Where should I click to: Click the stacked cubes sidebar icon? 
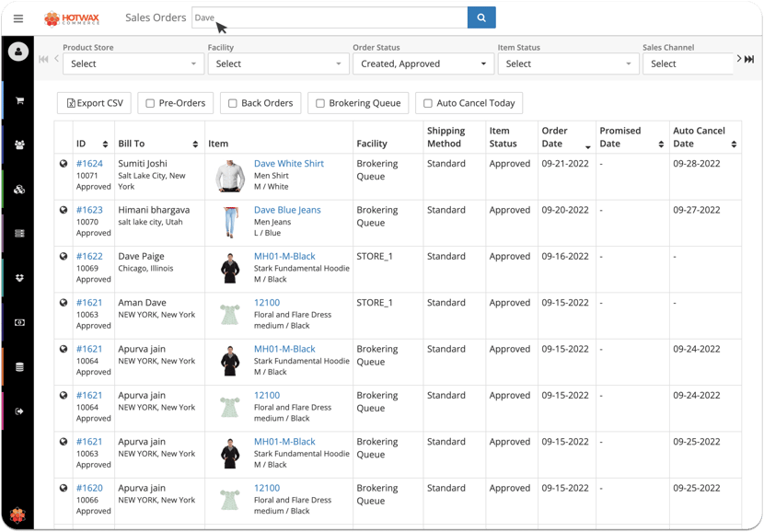tap(19, 190)
